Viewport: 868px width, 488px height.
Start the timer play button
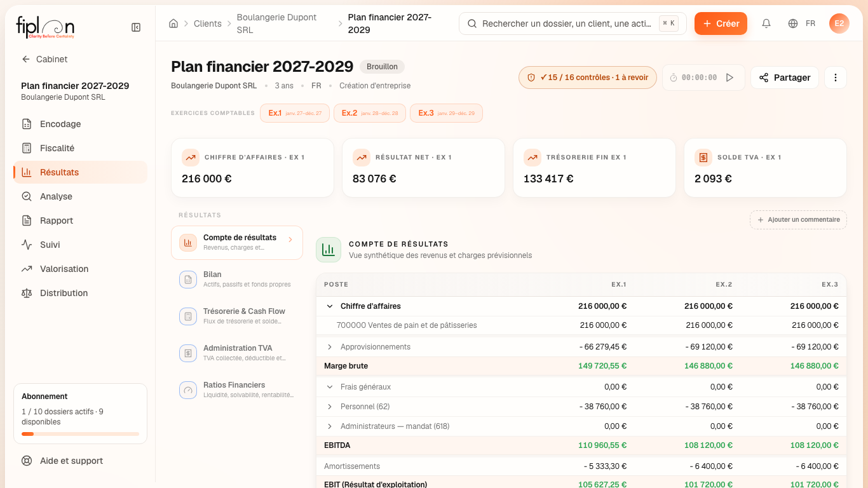point(729,78)
